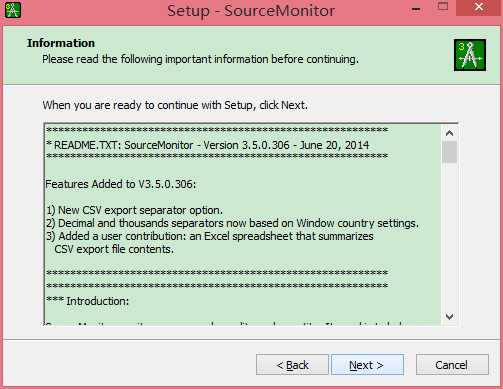Cancel the SourceMonitor installation
Image resolution: width=503 pixels, height=389 pixels.
452,365
